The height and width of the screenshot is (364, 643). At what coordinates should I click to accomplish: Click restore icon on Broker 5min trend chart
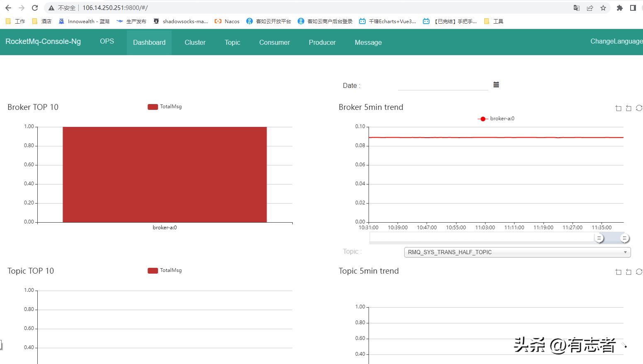click(639, 108)
